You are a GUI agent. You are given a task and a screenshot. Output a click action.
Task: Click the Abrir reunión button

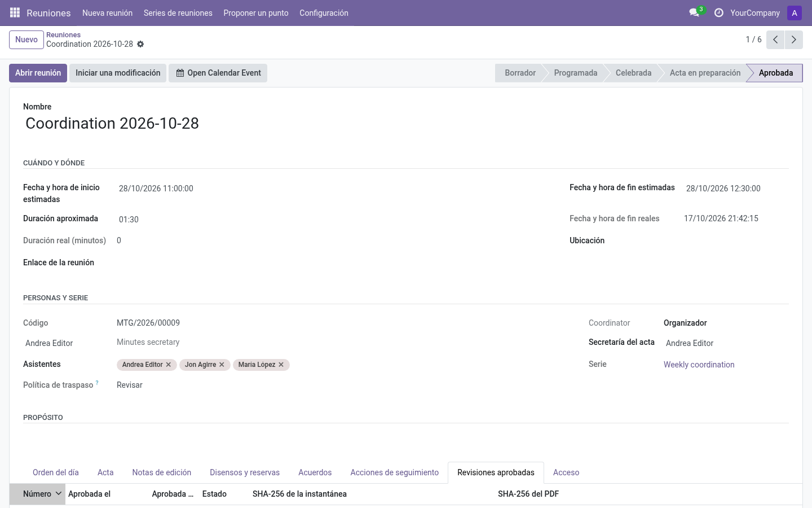38,73
